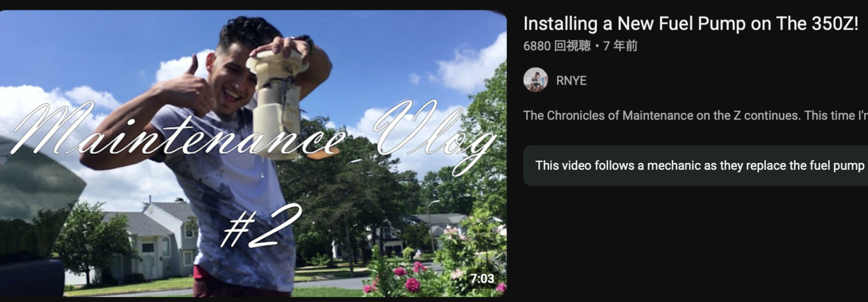The width and height of the screenshot is (868, 302).
Task: Expand the 'This video follows a mechanic' summary box
Action: coord(696,165)
